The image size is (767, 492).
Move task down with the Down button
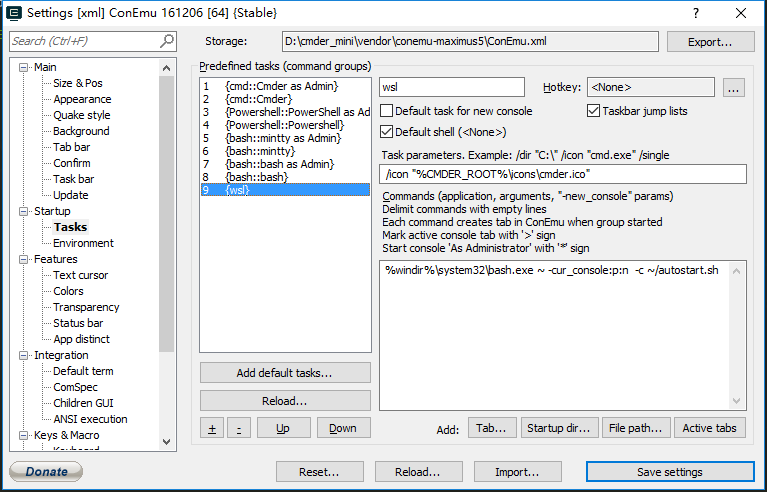coord(343,428)
